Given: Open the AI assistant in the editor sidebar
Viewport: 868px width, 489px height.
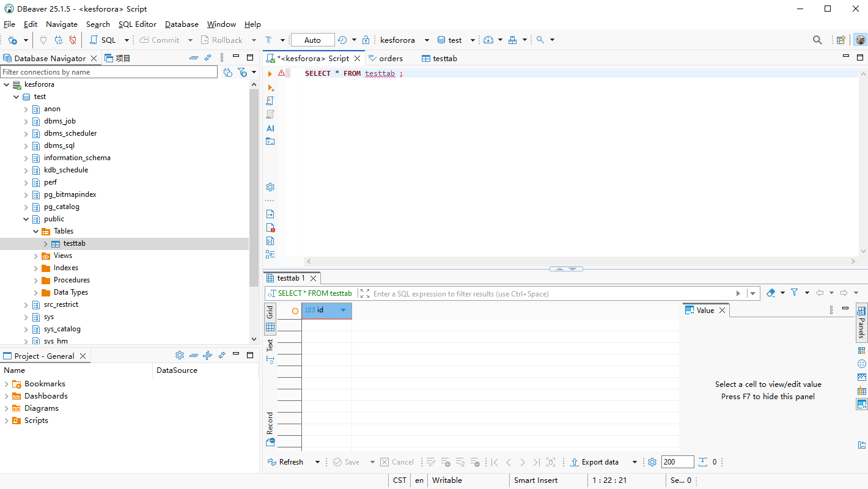Looking at the screenshot, I should [x=270, y=128].
